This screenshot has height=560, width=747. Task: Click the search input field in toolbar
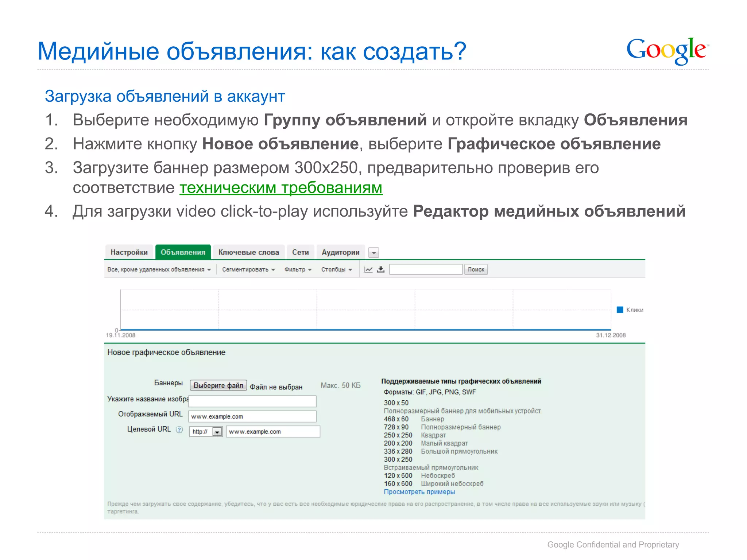(x=426, y=269)
